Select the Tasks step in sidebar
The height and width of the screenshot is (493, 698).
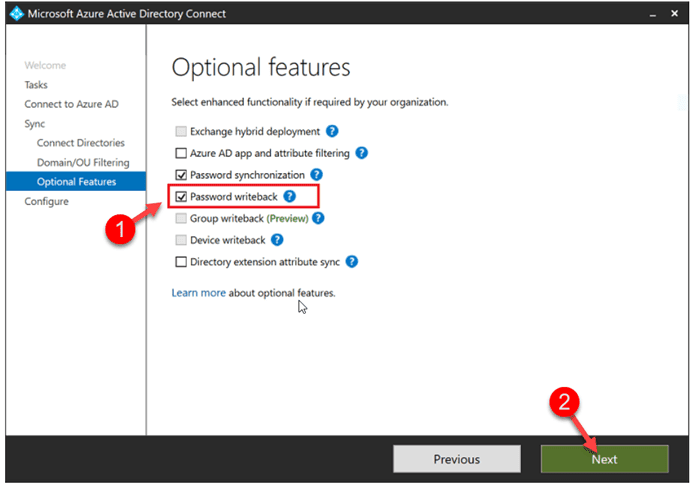point(36,85)
